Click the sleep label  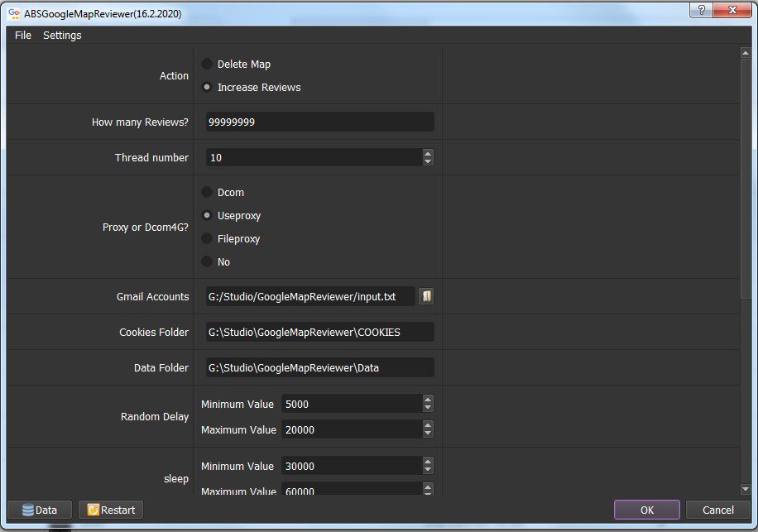pyautogui.click(x=176, y=478)
